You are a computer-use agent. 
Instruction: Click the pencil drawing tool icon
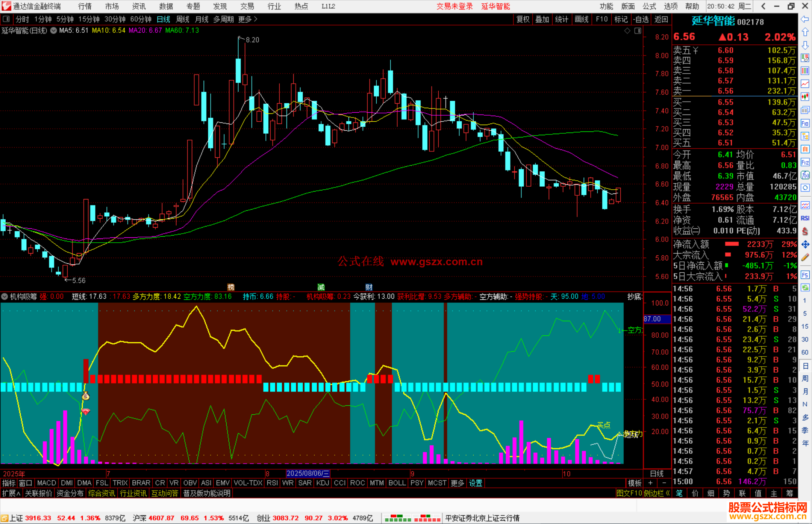(805, 257)
